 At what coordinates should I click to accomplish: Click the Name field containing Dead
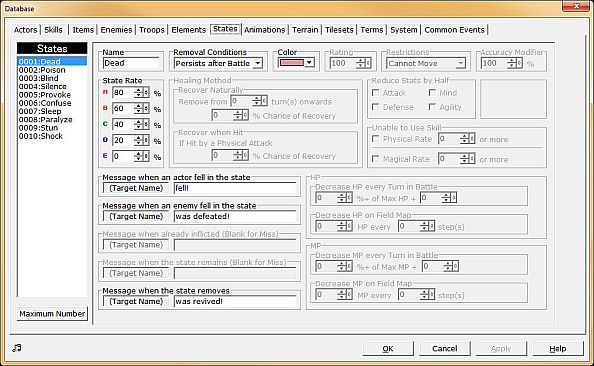click(131, 63)
